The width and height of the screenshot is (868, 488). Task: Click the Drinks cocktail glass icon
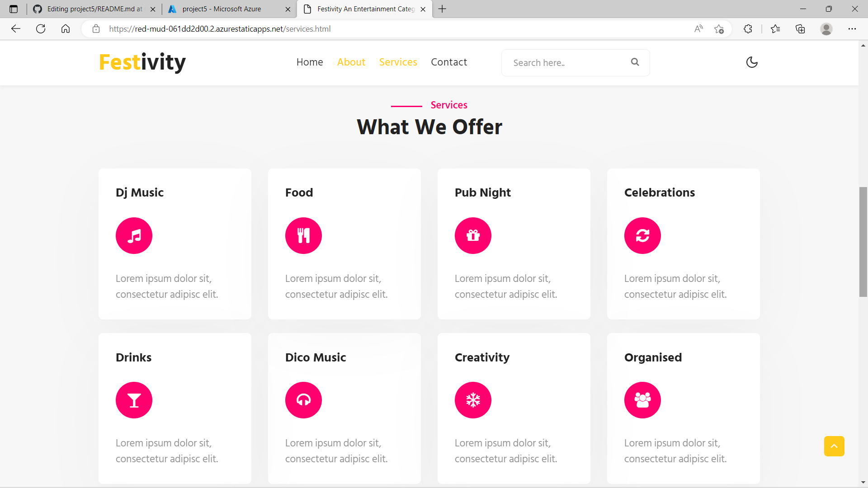134,400
